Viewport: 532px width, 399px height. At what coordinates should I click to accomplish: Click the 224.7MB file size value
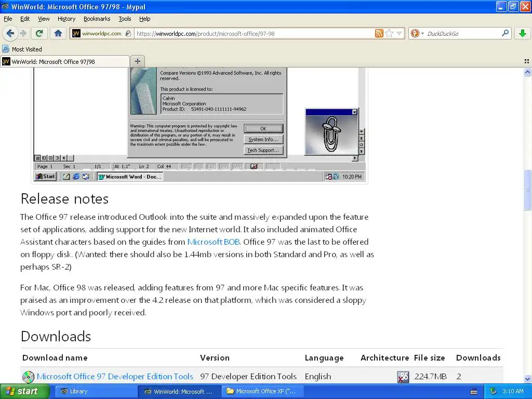430,376
